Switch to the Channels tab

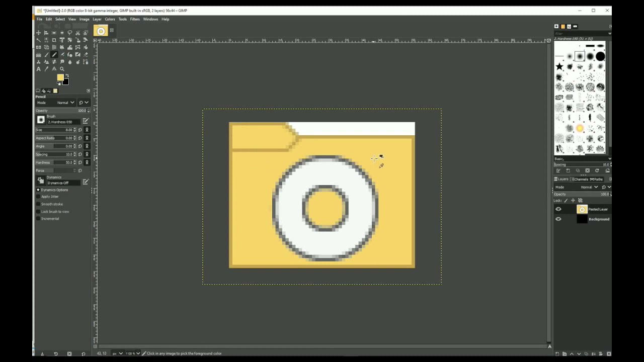click(x=580, y=179)
